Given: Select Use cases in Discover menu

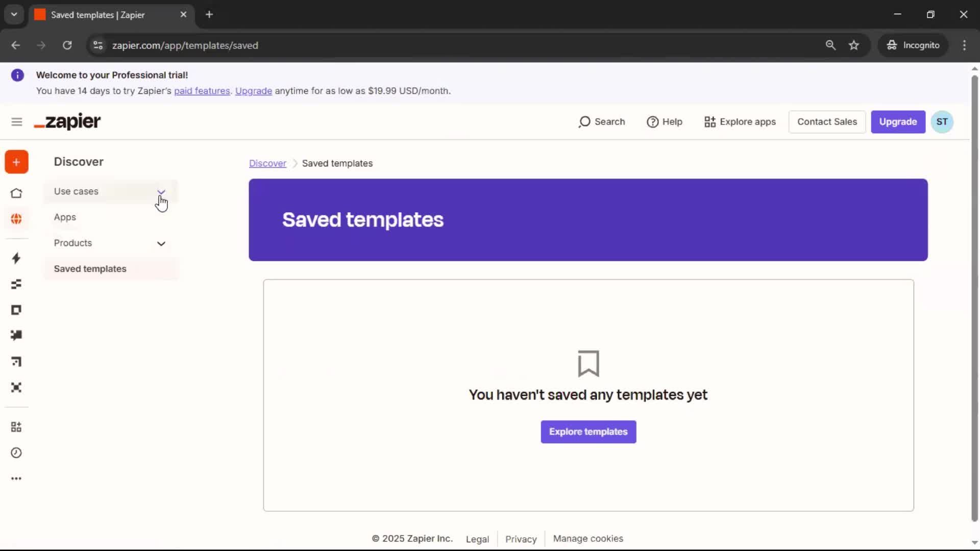Looking at the screenshot, I should [x=76, y=191].
